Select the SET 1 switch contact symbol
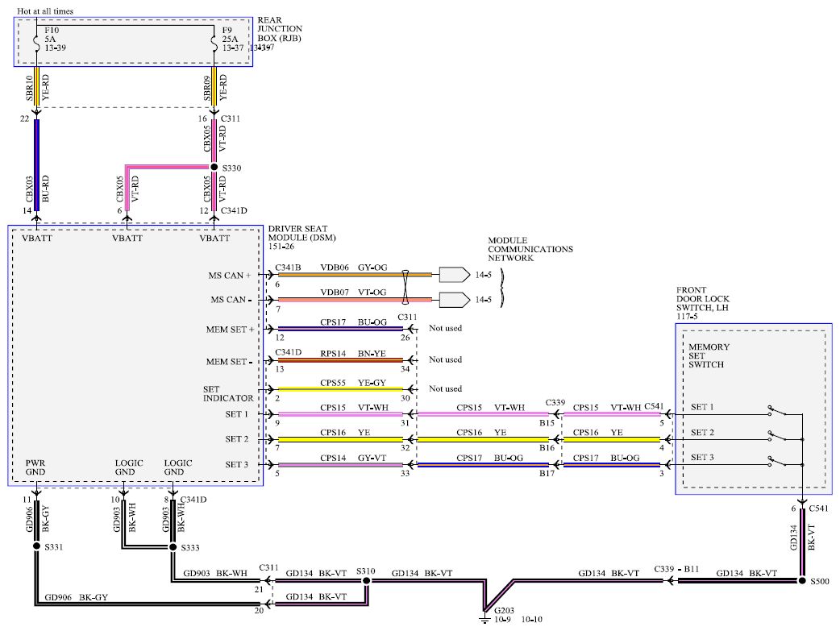This screenshot has height=631, width=840. point(778,411)
